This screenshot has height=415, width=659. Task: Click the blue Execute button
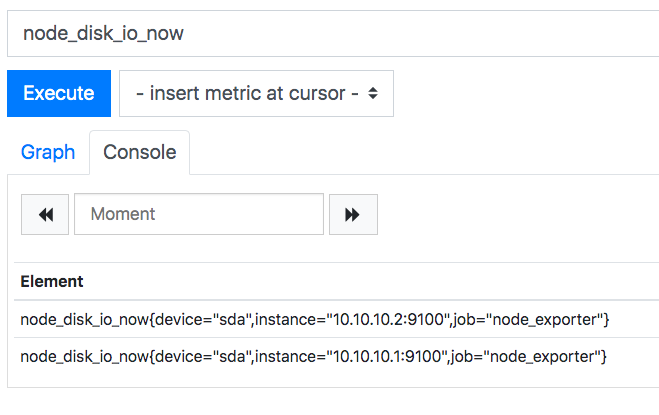point(59,93)
